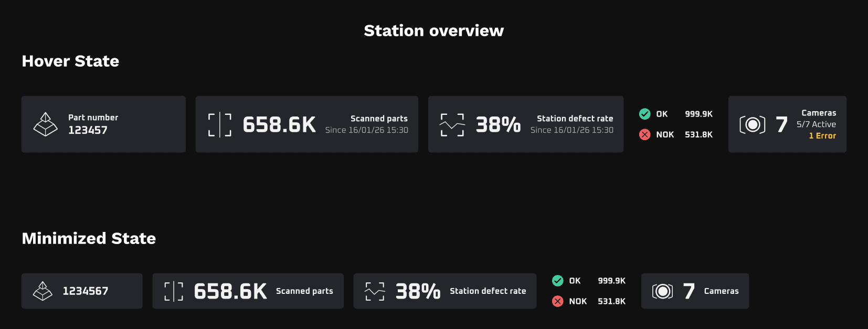Click the green OK checkmark icon in Hover State

[645, 114]
